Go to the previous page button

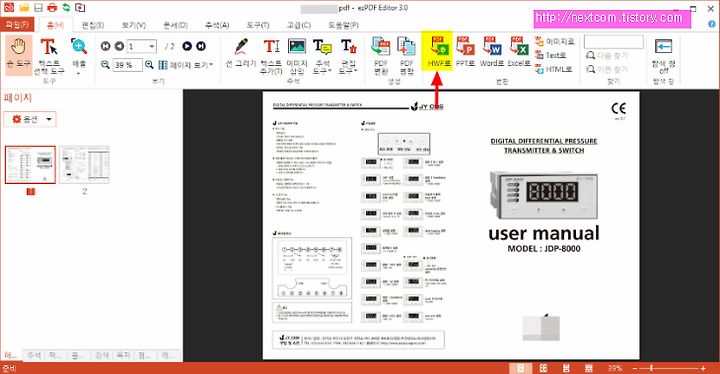(x=119, y=46)
